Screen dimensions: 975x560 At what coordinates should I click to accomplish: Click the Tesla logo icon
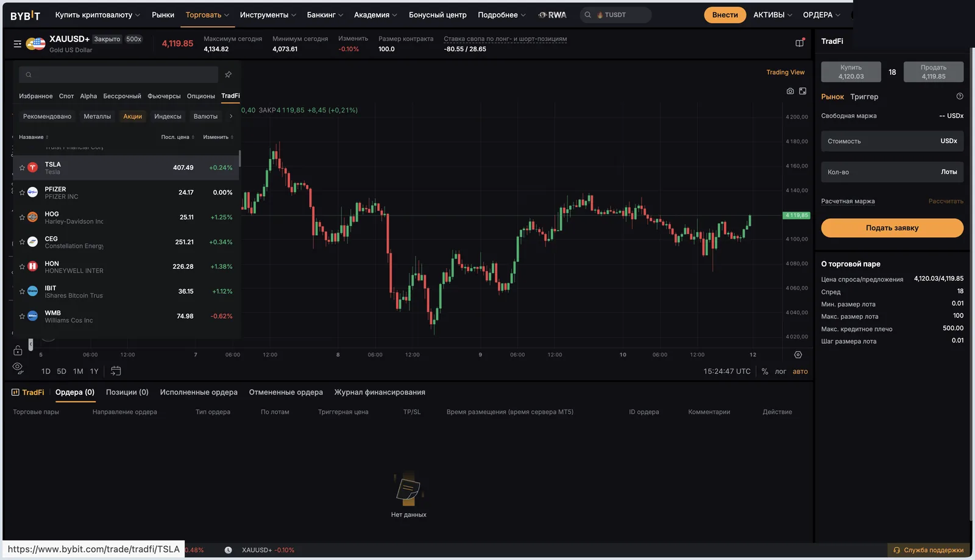tap(33, 168)
